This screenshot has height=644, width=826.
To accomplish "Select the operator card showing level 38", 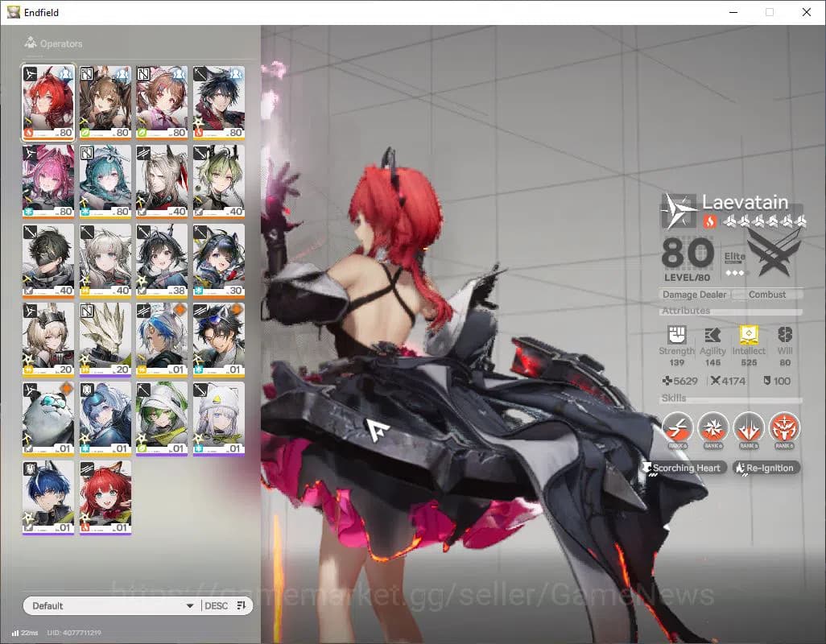I will (162, 260).
